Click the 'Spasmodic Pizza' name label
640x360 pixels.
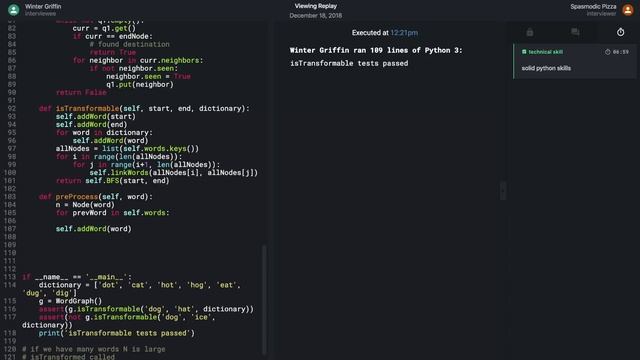coord(593,7)
